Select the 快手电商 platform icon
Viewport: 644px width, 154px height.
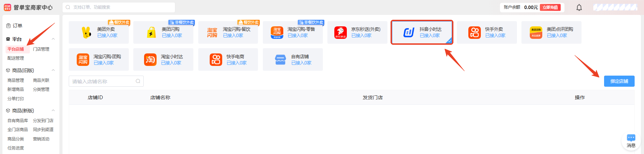(x=216, y=60)
